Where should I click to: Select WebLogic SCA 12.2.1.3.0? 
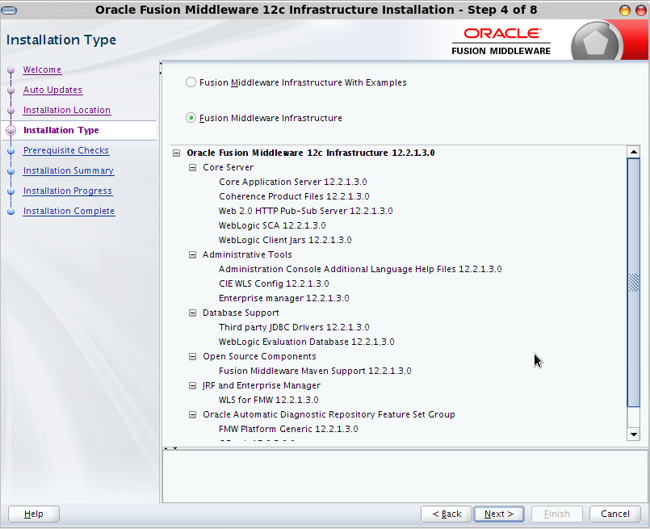point(272,226)
